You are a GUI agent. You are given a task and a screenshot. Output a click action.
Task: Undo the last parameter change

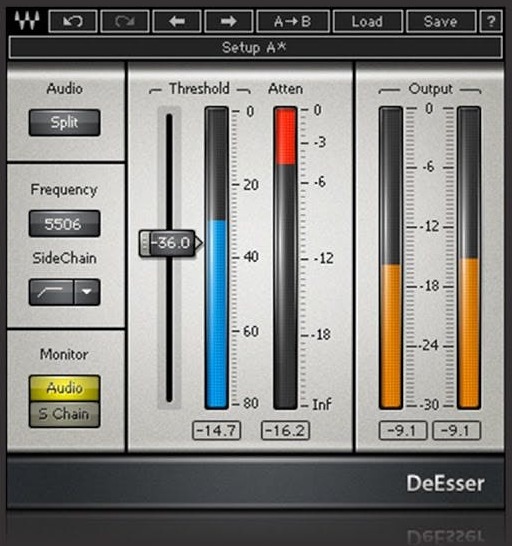73,22
